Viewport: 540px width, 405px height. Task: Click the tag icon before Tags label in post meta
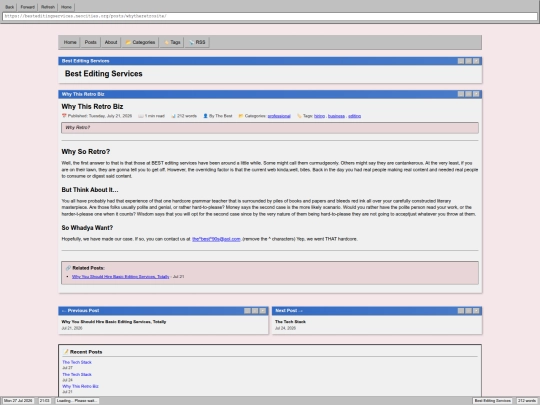pyautogui.click(x=299, y=116)
